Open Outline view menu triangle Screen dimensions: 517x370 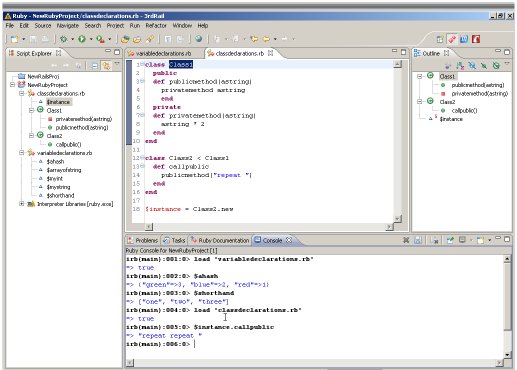click(507, 64)
